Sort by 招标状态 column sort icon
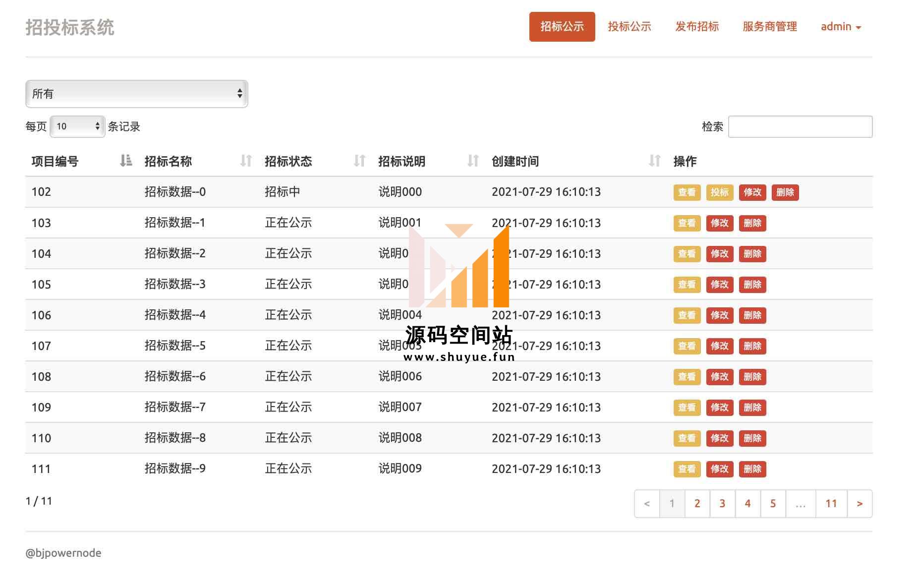The image size is (918, 588). pyautogui.click(x=359, y=161)
